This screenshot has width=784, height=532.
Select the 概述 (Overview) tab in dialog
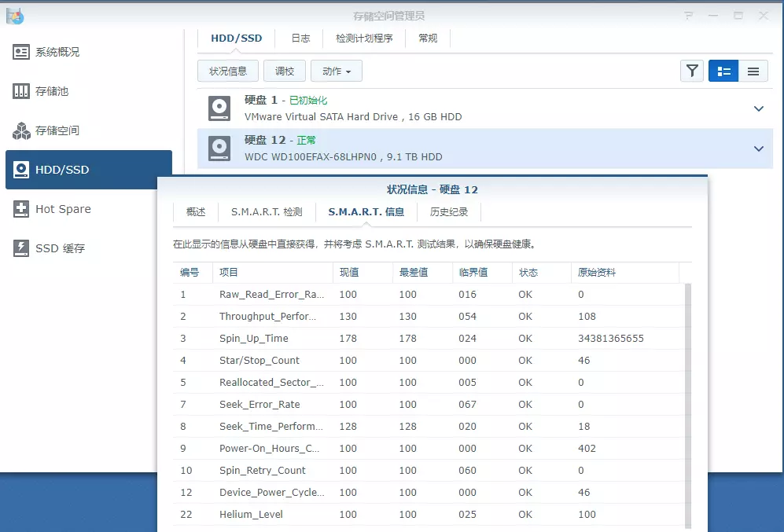point(194,211)
